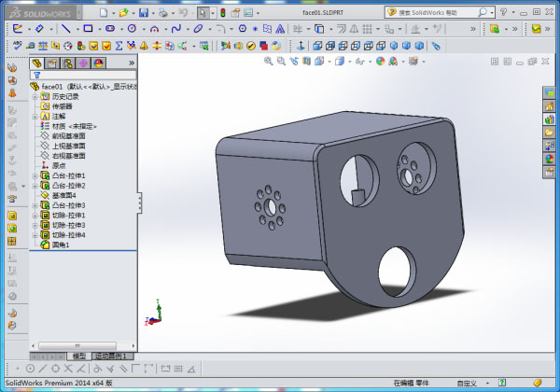
Task: Select 右视基准面 plane in tree
Action: (x=63, y=156)
